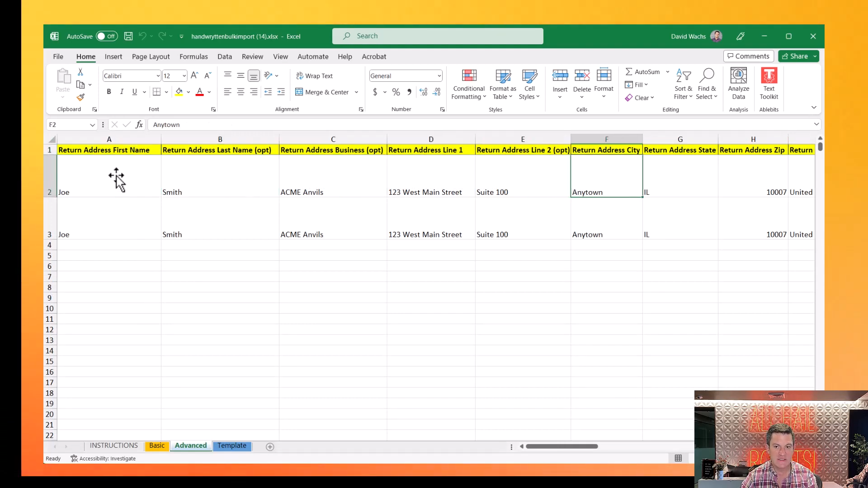Screen dimensions: 868x488
Task: Toggle Wrap Text for the cell
Action: [x=314, y=76]
